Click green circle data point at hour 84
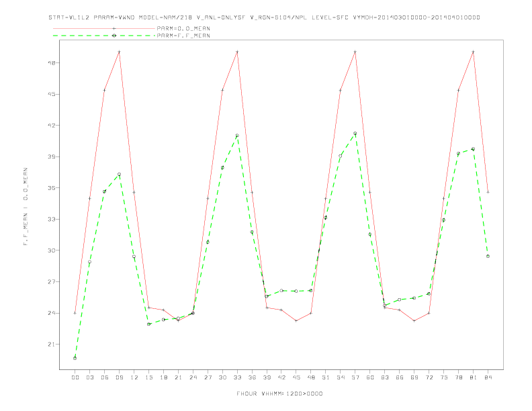 [x=488, y=257]
